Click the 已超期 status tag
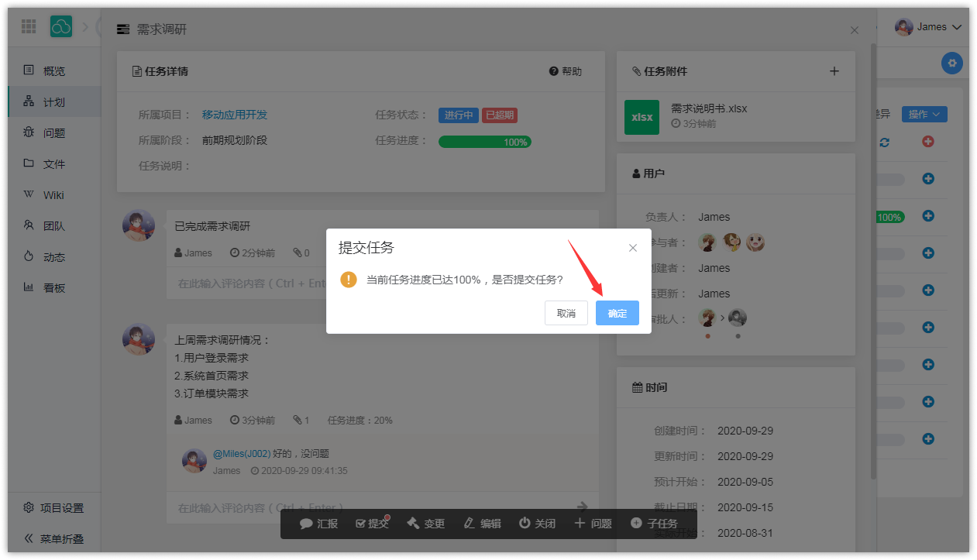Image resolution: width=977 pixels, height=560 pixels. pyautogui.click(x=500, y=115)
